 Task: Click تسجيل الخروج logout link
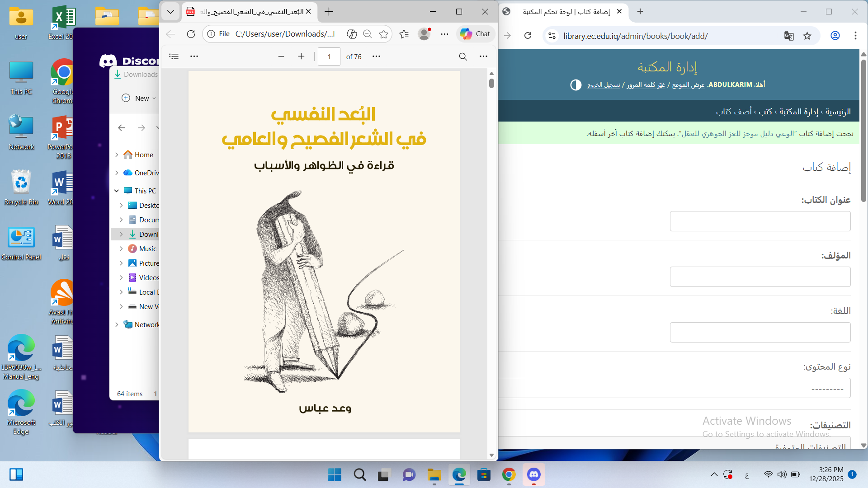[x=604, y=85]
